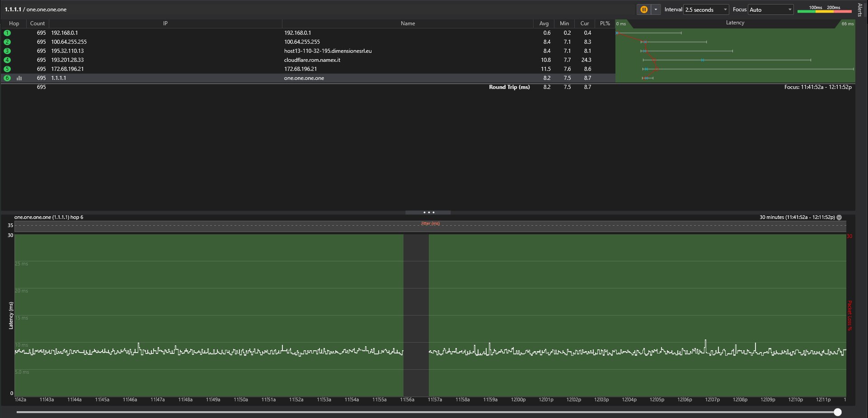The image size is (868, 418).
Task: Click the hop 5 green circle icon
Action: tap(7, 69)
